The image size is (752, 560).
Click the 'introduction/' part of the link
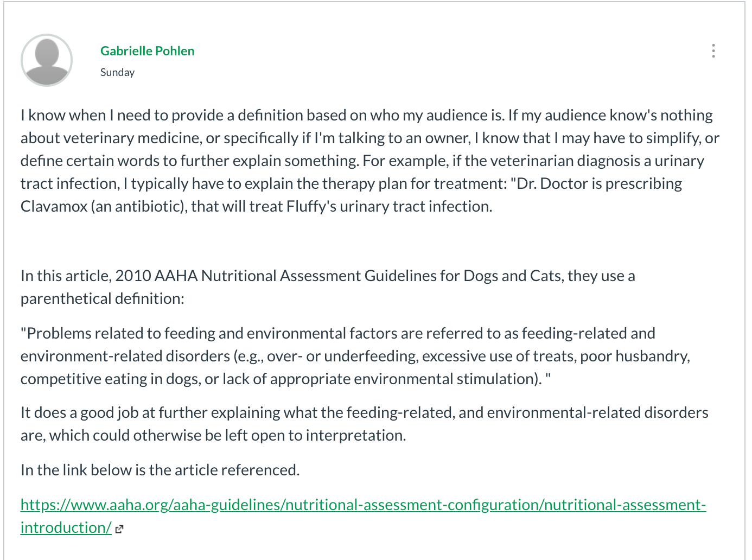pos(66,527)
